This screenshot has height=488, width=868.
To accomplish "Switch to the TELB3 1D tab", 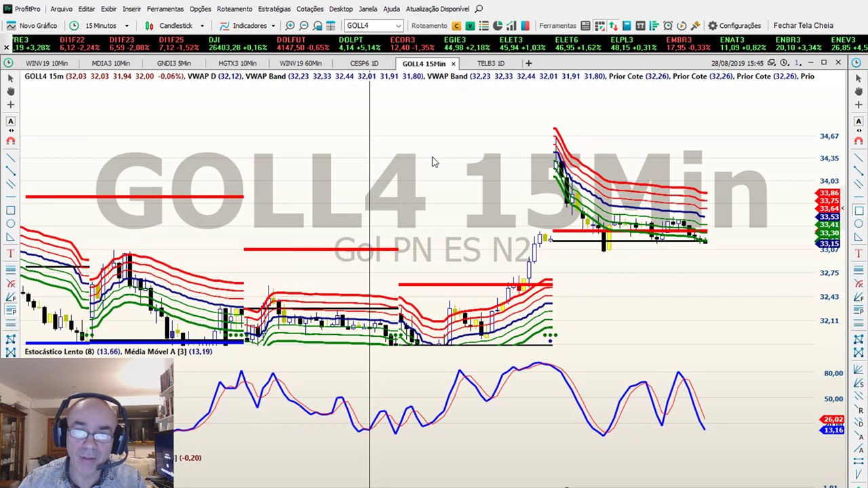I will tap(490, 63).
